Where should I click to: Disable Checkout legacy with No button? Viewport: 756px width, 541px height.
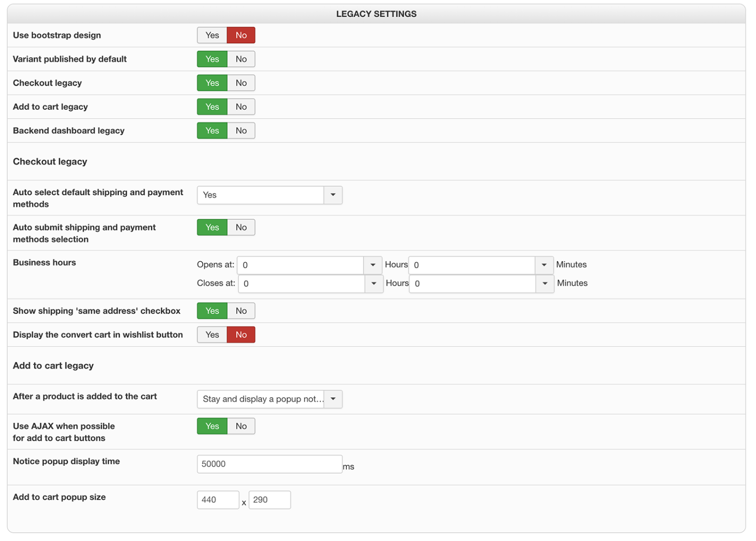point(241,83)
